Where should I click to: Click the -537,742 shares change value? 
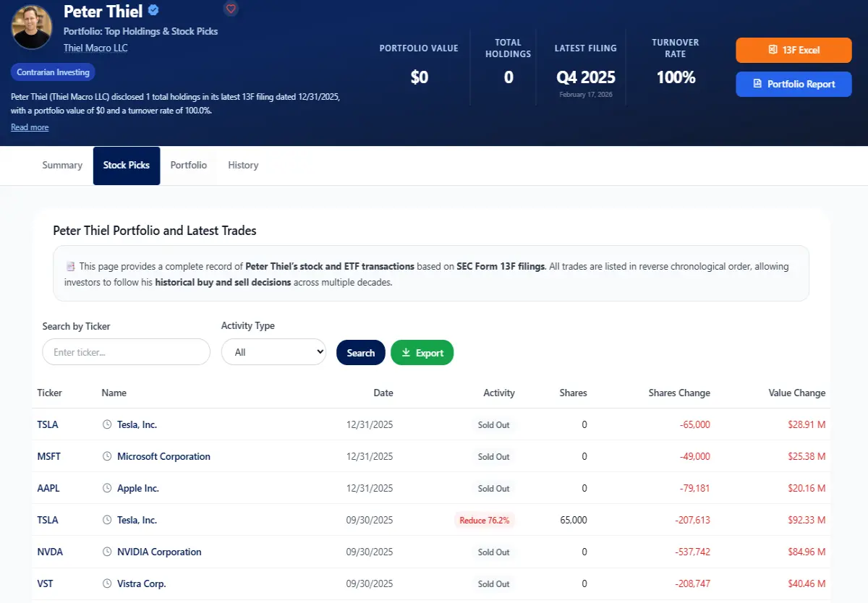click(692, 552)
